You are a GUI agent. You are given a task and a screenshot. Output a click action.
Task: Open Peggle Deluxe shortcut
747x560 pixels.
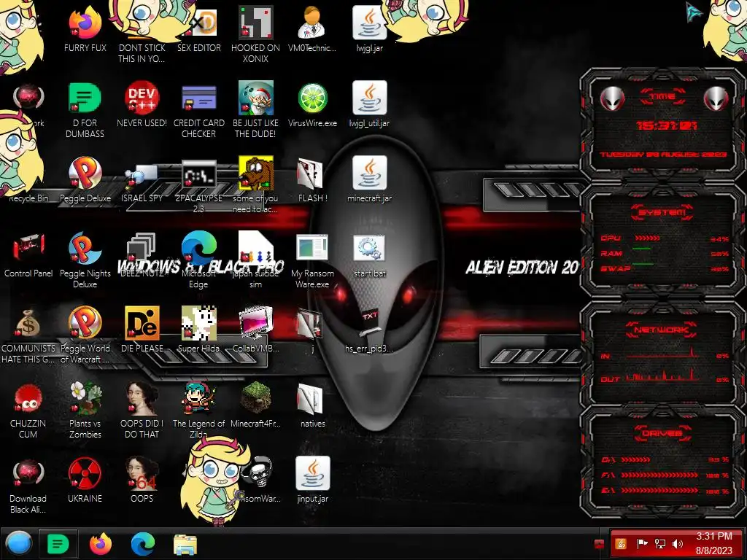pyautogui.click(x=85, y=174)
